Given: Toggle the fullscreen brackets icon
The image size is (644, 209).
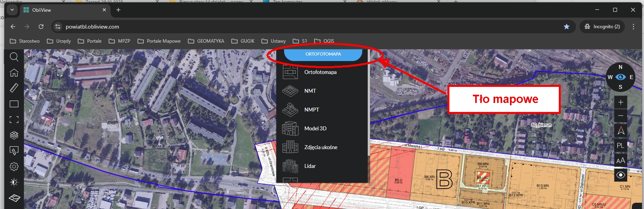Looking at the screenshot, I should pos(14,119).
